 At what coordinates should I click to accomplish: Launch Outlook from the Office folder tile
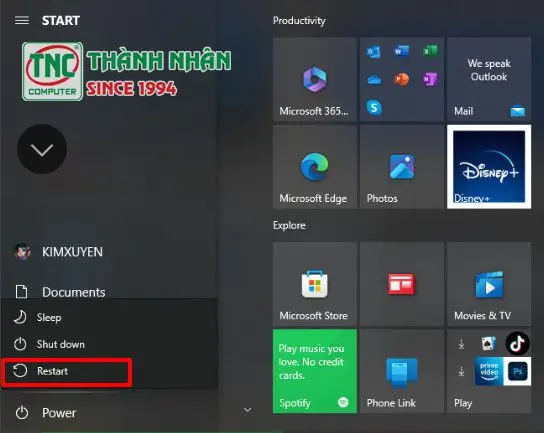click(374, 52)
